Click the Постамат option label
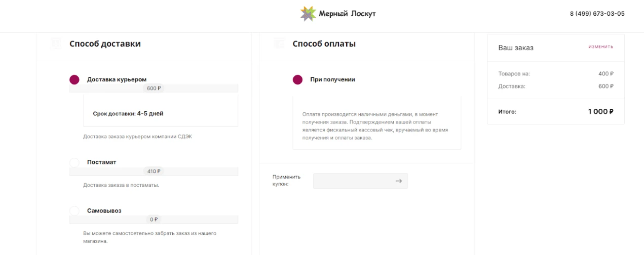 coord(101,162)
